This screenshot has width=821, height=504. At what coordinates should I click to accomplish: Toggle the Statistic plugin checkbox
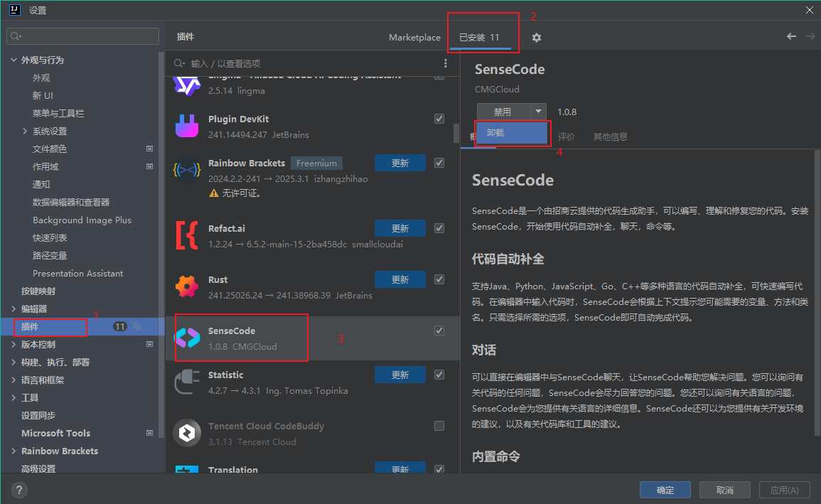[x=439, y=375]
